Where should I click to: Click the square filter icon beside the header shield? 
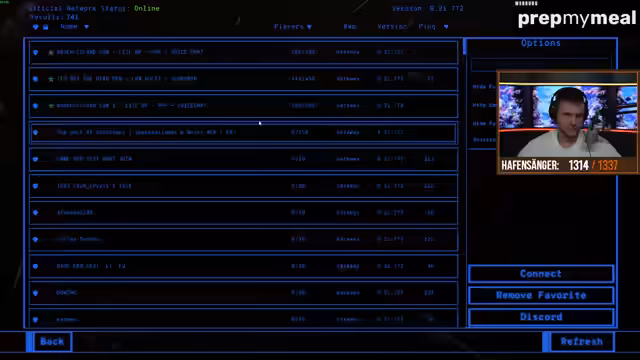(x=46, y=27)
